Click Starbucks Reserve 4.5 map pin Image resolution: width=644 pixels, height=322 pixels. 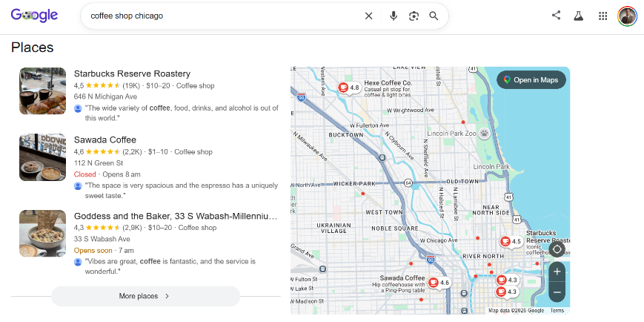pos(511,241)
